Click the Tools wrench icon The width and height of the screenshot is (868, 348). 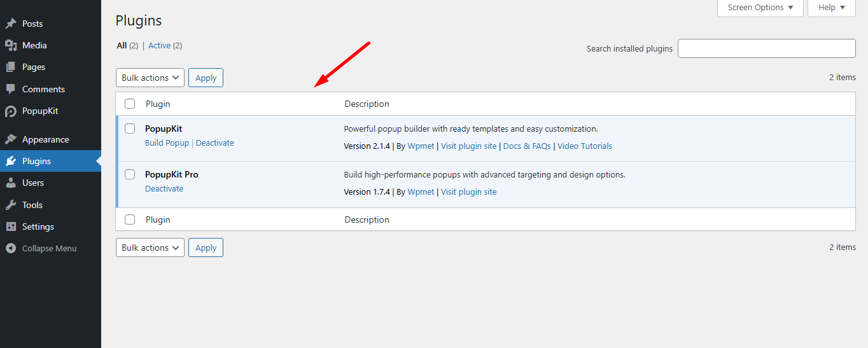tap(11, 205)
